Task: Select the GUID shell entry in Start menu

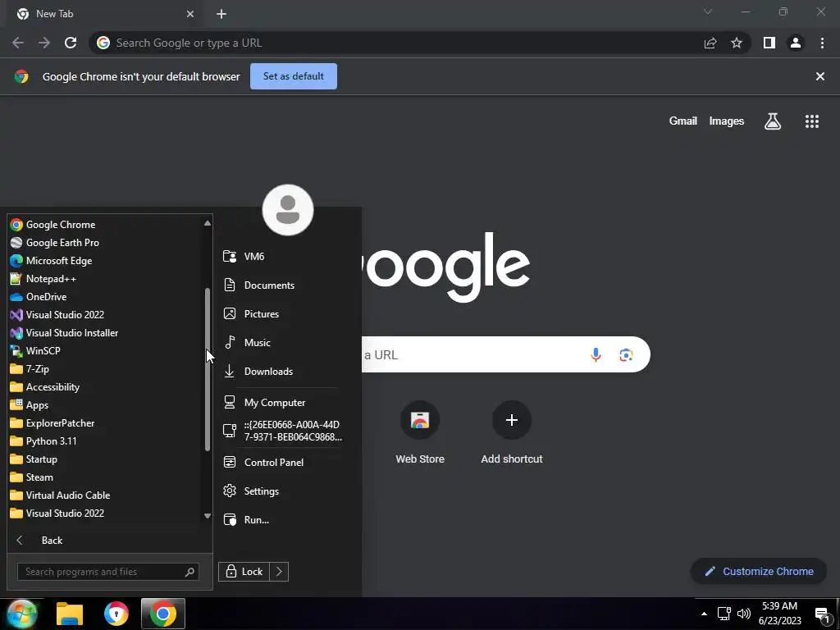Action: coord(281,431)
